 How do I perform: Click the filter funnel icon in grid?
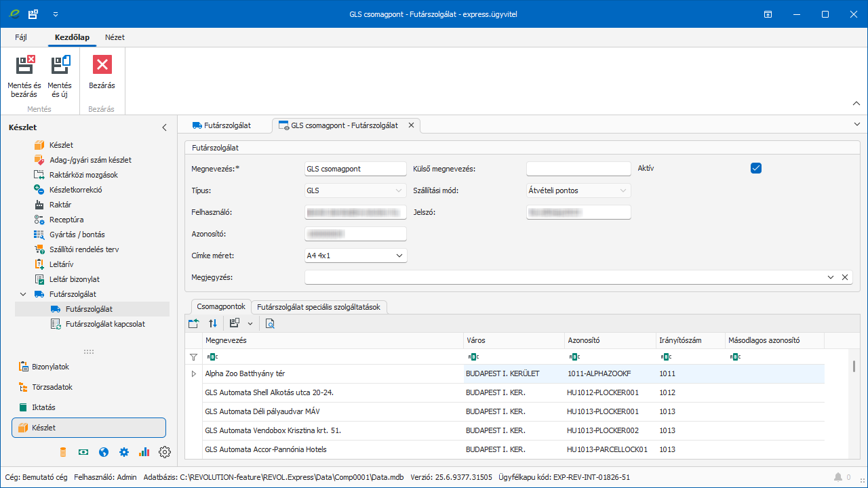[193, 357]
